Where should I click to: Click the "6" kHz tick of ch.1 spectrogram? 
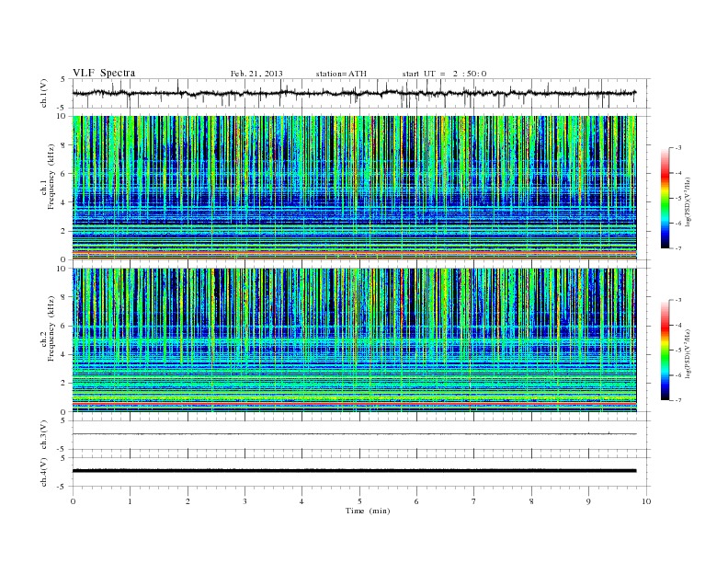[63, 174]
